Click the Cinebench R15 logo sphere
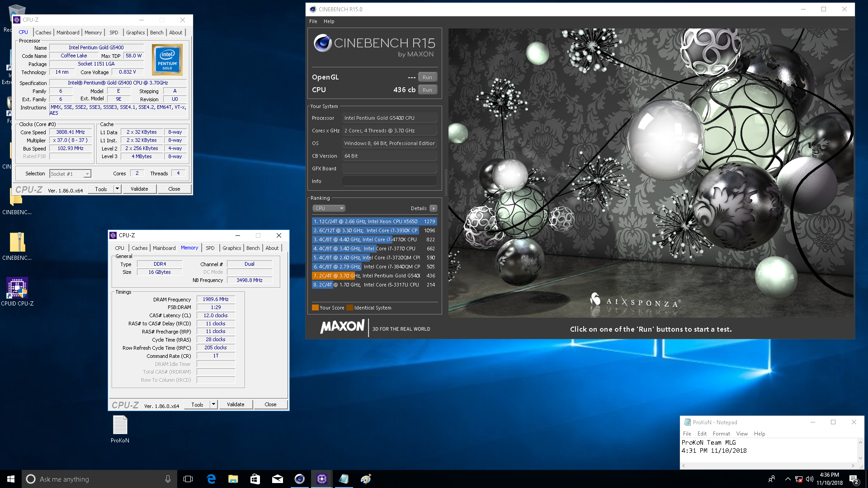The height and width of the screenshot is (488, 868). 323,43
